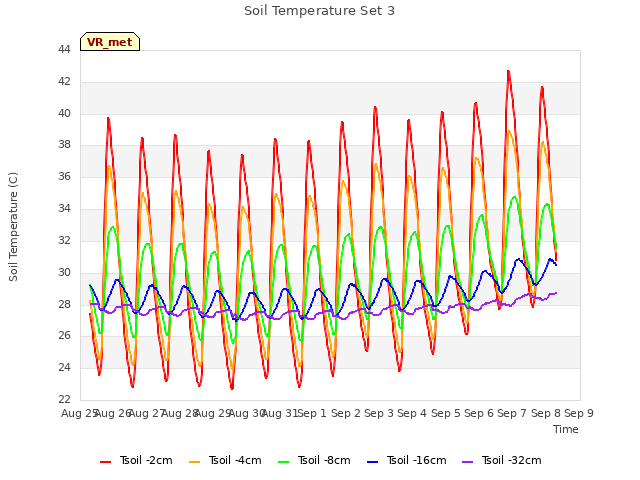Viewport: 640px width, 480px height.
Task: Click the green Tsoil -8cm legend swatch
Action: pos(283,462)
